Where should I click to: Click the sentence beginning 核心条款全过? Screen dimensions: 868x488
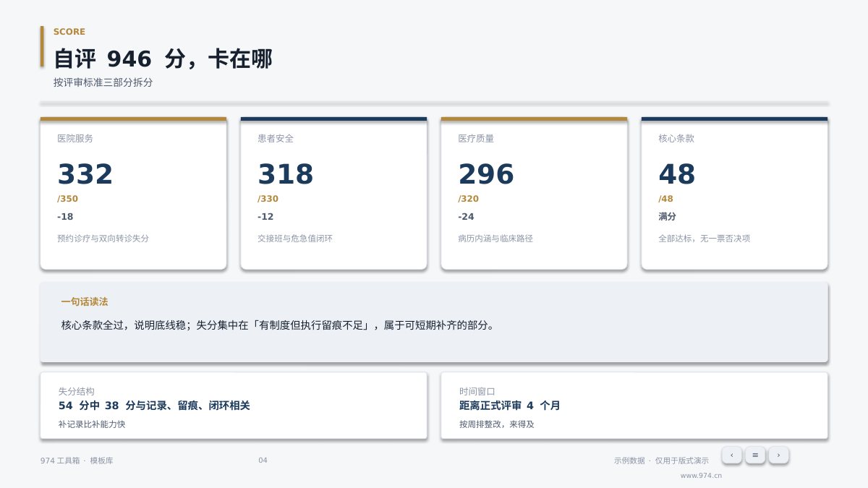[278, 325]
